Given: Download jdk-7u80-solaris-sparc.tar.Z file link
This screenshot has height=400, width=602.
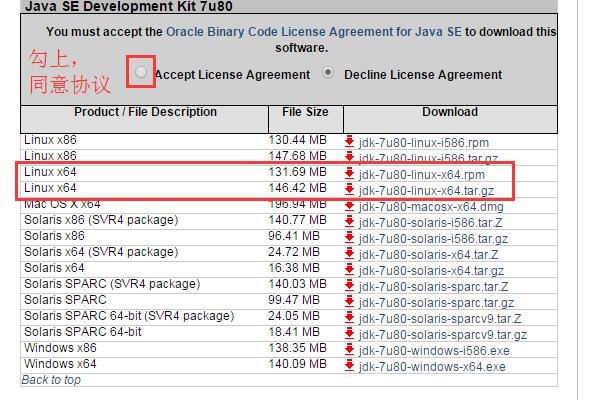Looking at the screenshot, I should [x=433, y=287].
